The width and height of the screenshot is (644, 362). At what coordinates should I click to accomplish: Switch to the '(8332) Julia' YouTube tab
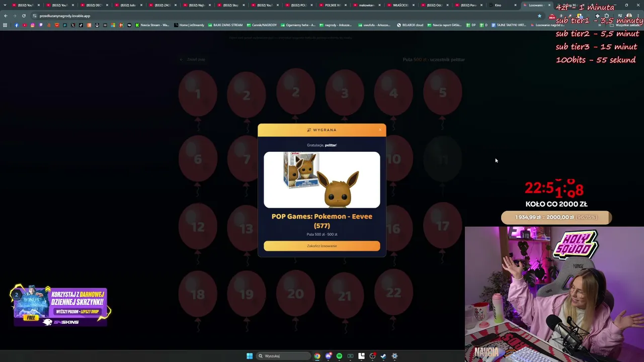(128, 5)
